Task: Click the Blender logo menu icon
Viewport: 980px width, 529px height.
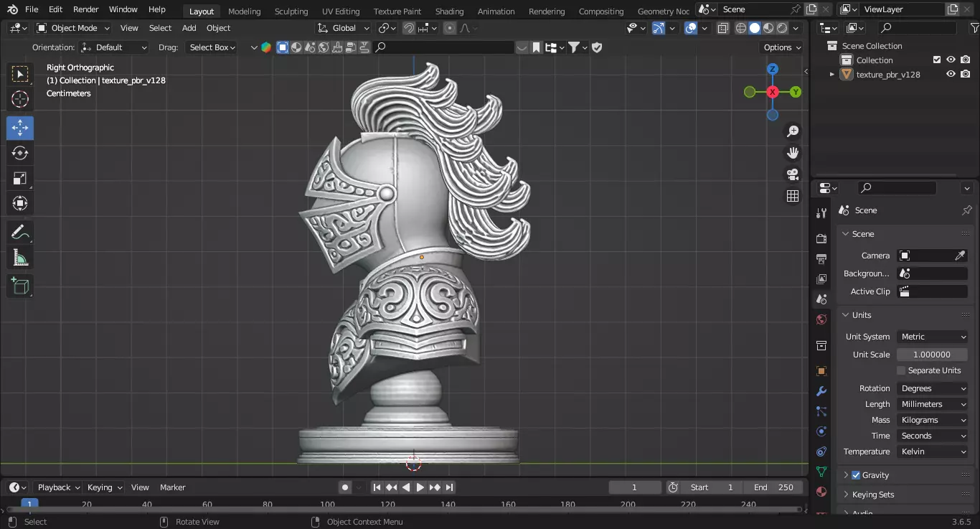Action: coord(12,9)
